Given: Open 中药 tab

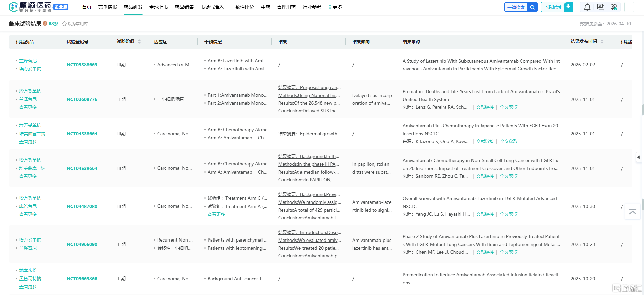Looking at the screenshot, I should pyautogui.click(x=266, y=7).
